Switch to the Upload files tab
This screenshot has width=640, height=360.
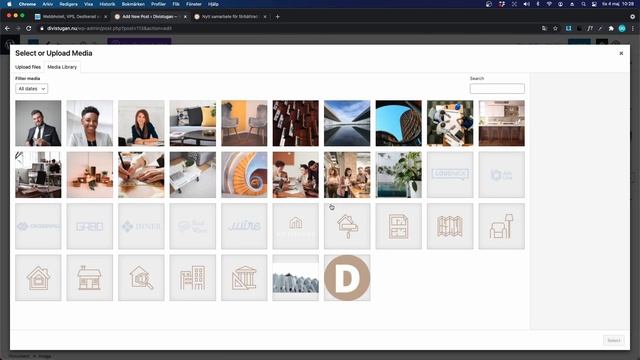coord(28,67)
